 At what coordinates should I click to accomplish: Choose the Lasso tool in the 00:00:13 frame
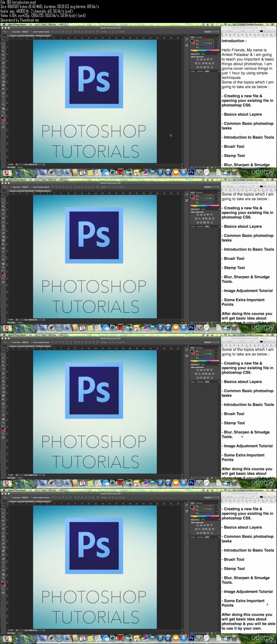[3, 47]
